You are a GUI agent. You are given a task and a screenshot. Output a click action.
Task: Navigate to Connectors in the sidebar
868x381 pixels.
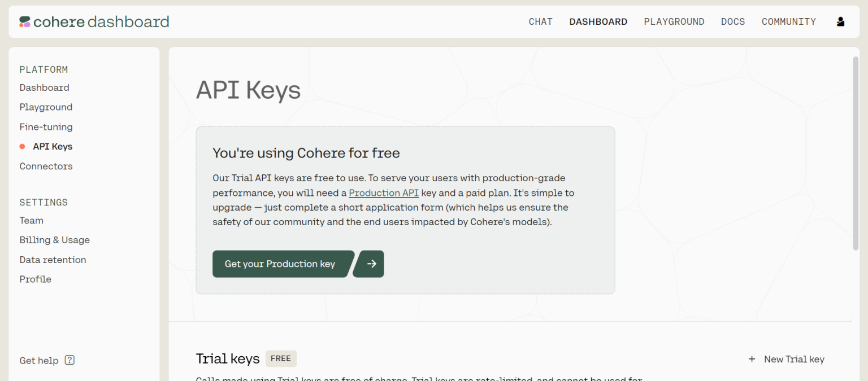click(x=46, y=166)
